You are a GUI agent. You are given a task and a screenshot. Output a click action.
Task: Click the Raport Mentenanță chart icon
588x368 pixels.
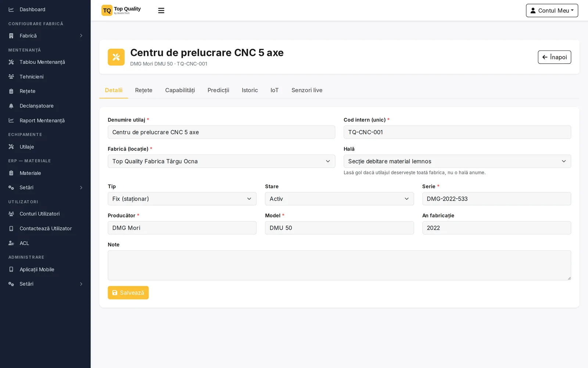(x=11, y=120)
